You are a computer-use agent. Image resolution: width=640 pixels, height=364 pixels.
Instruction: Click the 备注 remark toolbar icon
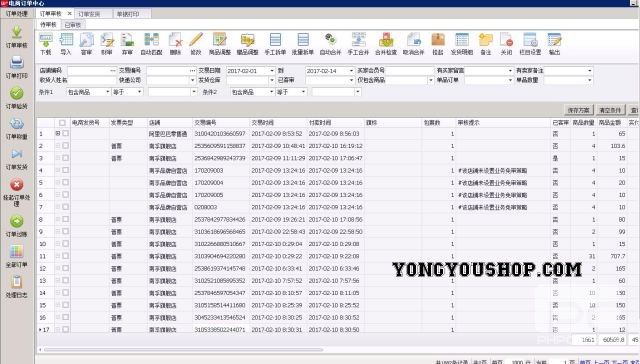coord(486,44)
